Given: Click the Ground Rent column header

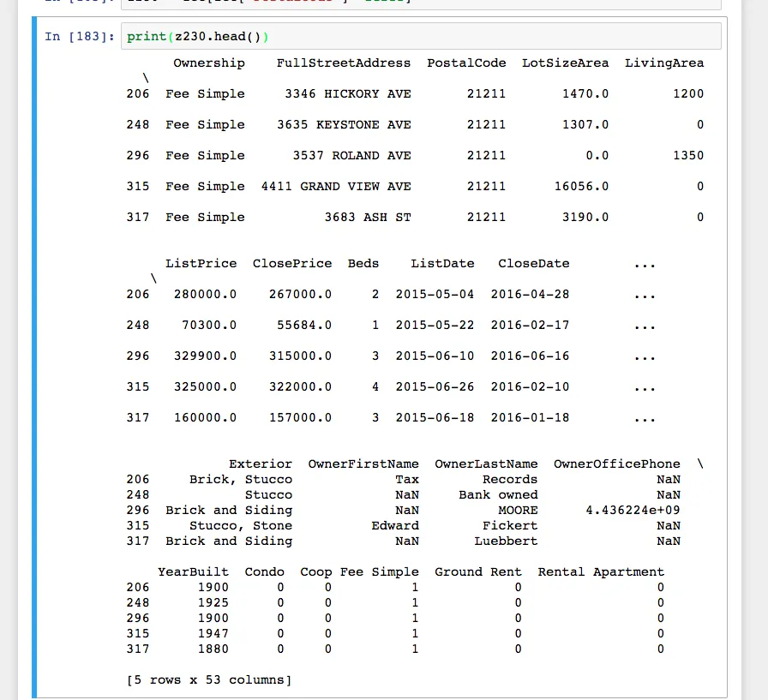Looking at the screenshot, I should click(x=478, y=571).
